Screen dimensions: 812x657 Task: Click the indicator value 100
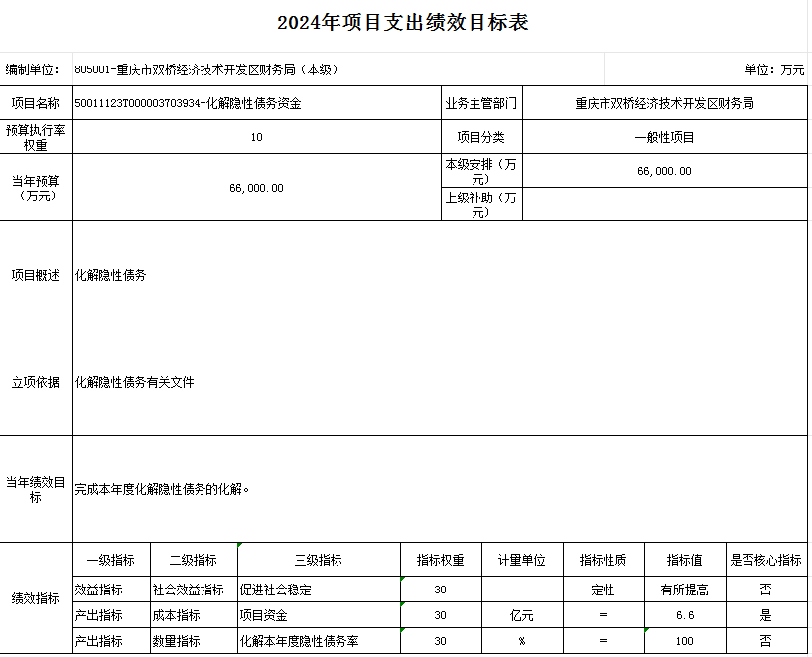[x=685, y=640]
